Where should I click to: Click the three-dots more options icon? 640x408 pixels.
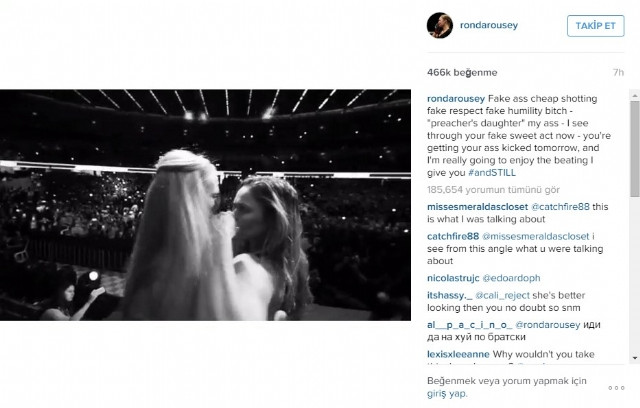coord(616,388)
